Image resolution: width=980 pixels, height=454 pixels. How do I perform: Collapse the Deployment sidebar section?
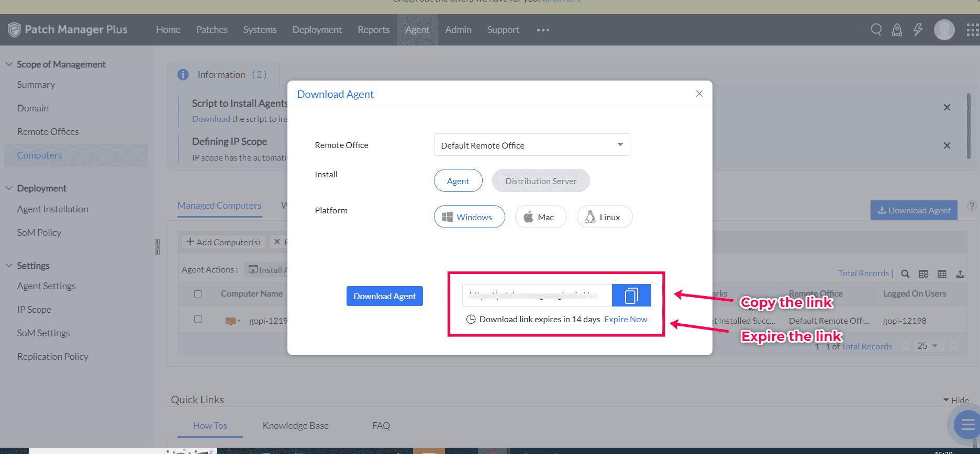pos(9,188)
